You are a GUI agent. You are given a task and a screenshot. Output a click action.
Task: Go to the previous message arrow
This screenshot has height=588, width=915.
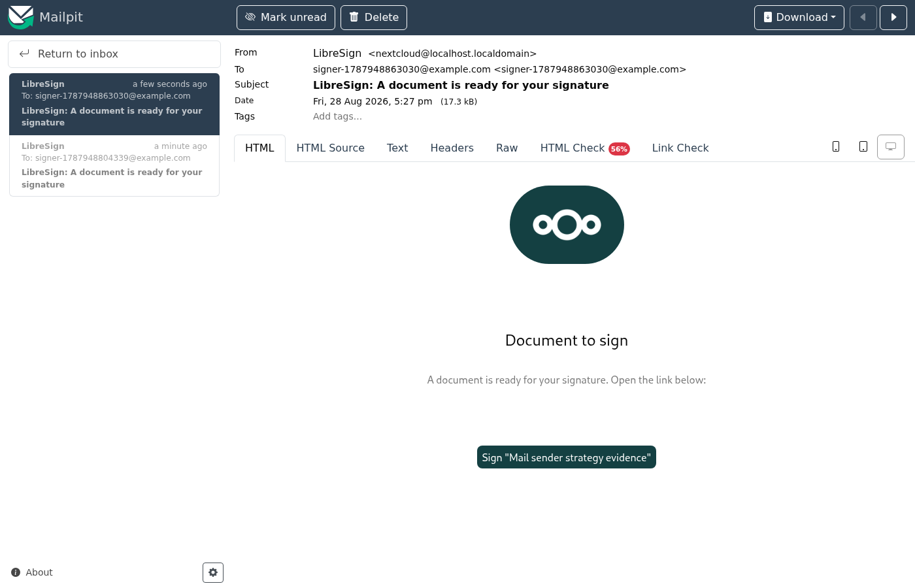coord(863,18)
